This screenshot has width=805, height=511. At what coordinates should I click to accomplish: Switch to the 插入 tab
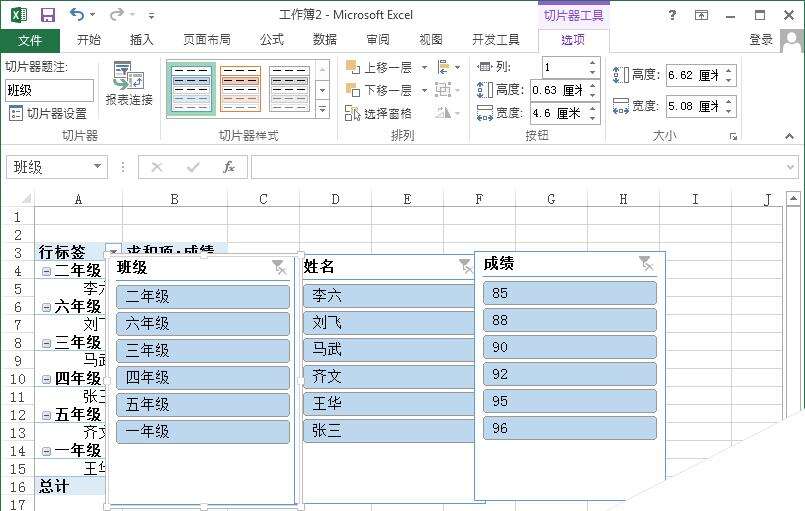142,40
